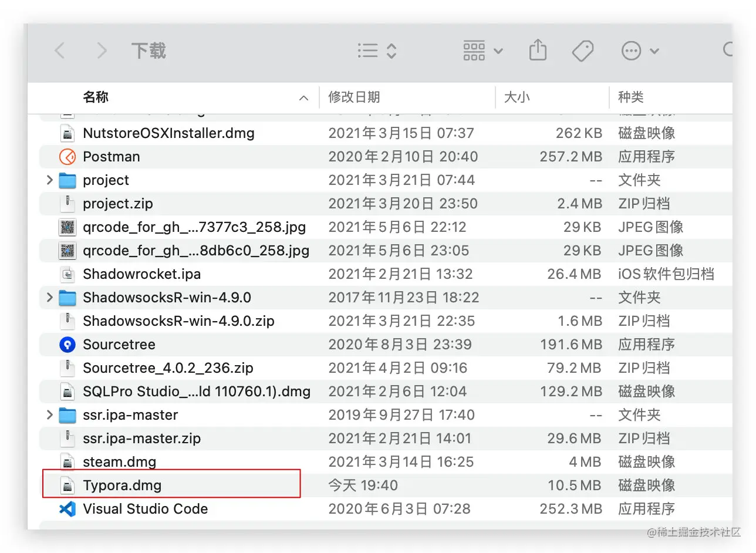Click the ShadowsocksR-win-4.9.0.zip archive icon
The width and height of the screenshot is (756, 553).
[68, 321]
